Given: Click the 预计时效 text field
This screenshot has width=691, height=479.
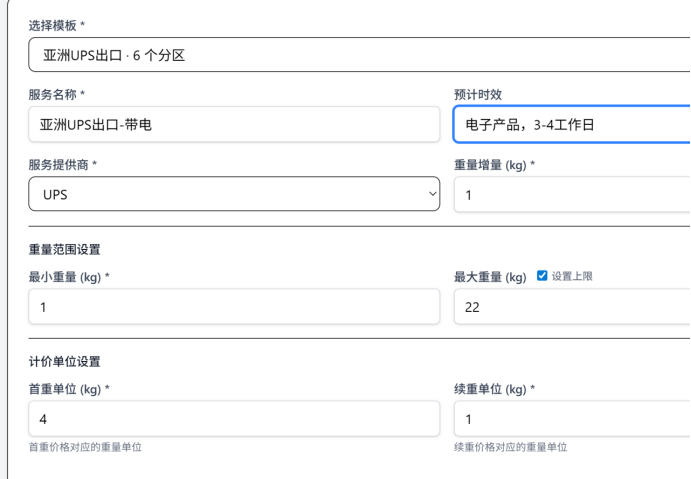Looking at the screenshot, I should pyautogui.click(x=571, y=125).
